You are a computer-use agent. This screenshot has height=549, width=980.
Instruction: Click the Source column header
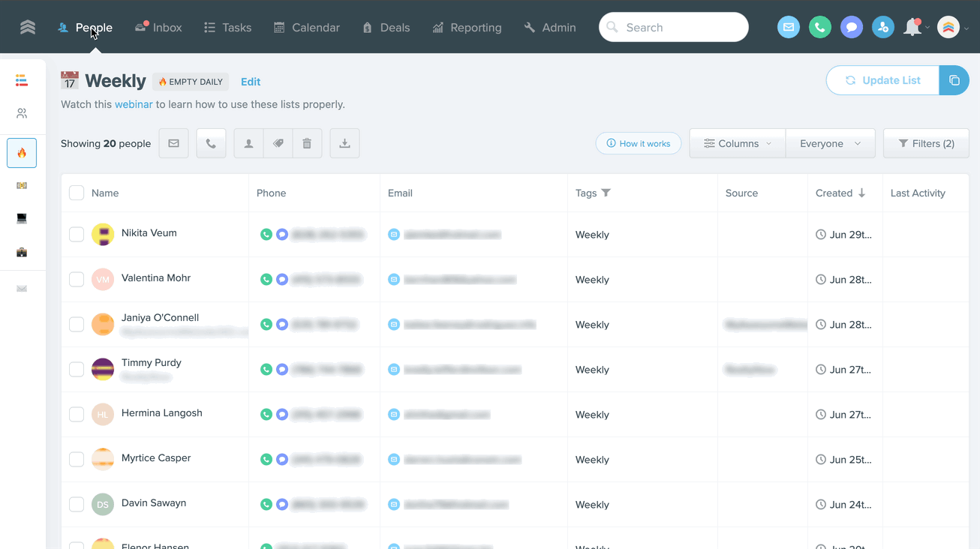pyautogui.click(x=741, y=193)
